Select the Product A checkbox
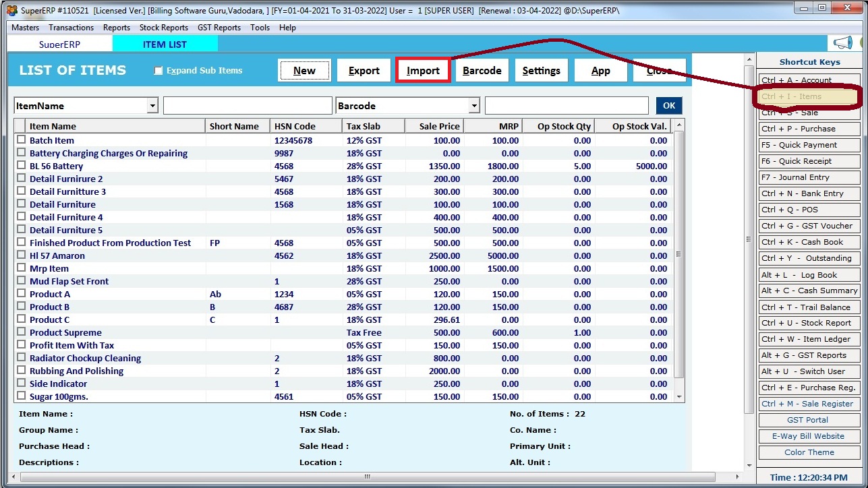The image size is (868, 488). (x=20, y=294)
